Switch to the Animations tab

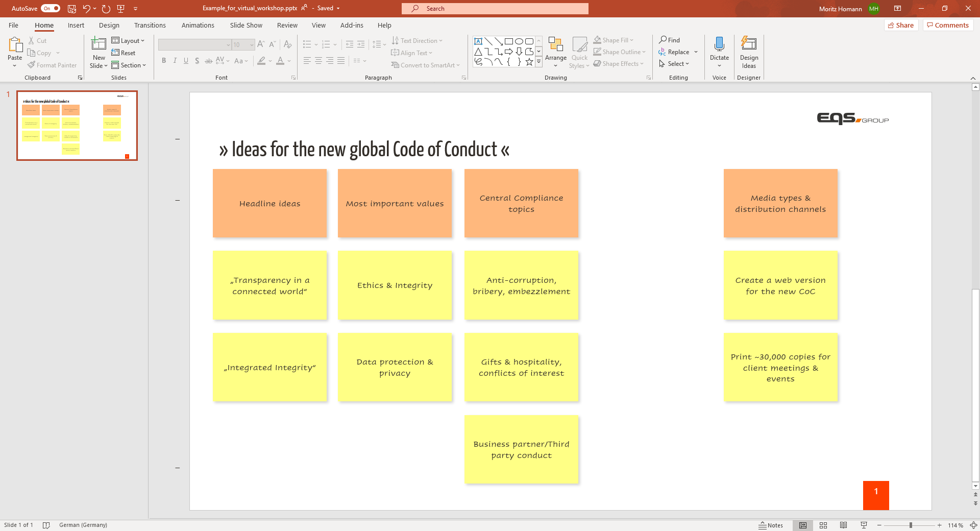pyautogui.click(x=198, y=25)
